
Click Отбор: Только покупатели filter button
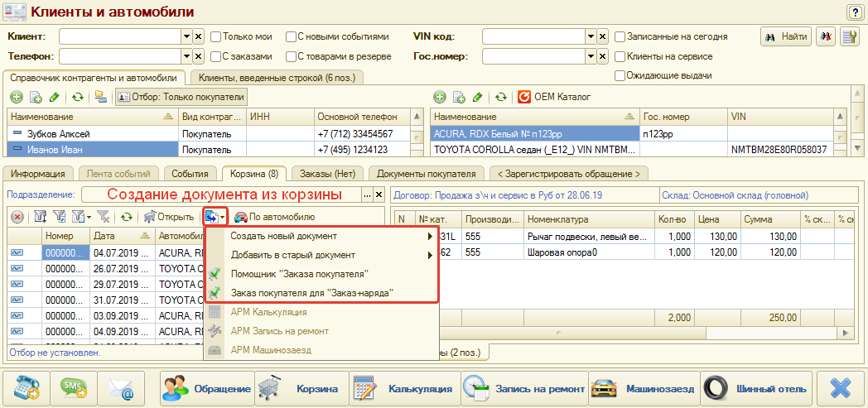[x=181, y=98]
